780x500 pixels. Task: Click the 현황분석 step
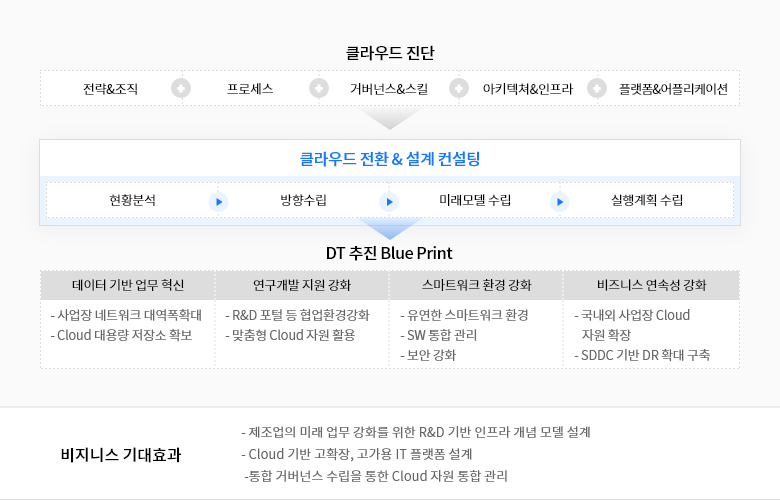pyautogui.click(x=132, y=201)
